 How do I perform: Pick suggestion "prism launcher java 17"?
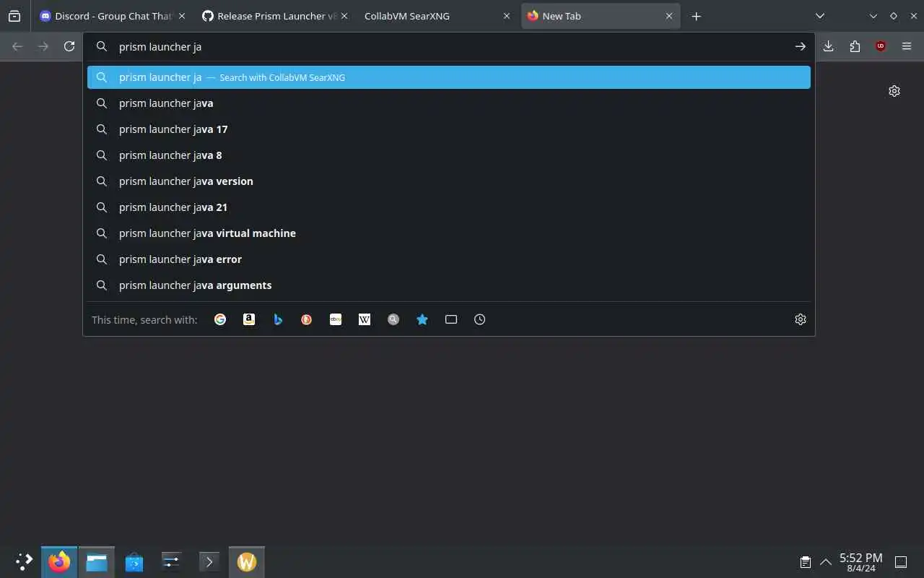(449, 129)
